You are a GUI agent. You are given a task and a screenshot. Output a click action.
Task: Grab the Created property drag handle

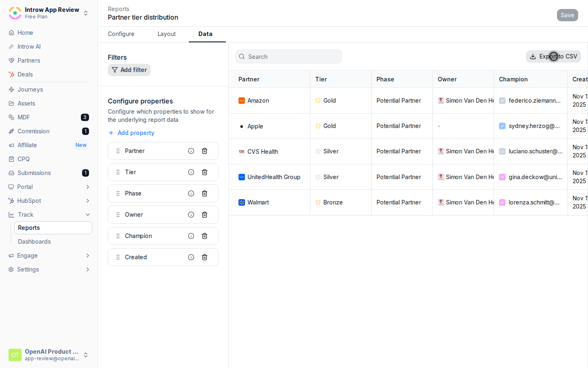coord(118,257)
